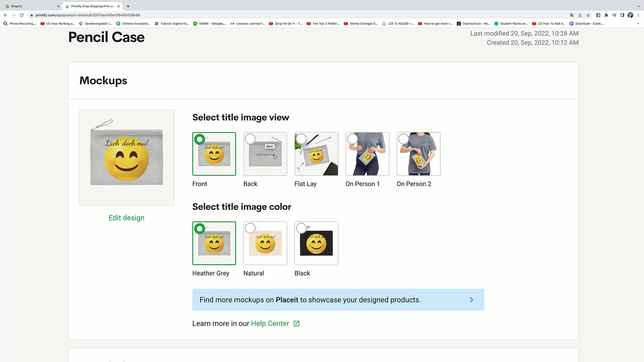This screenshot has height=362, width=644.
Task: Go back to the previous page
Action: point(5,15)
